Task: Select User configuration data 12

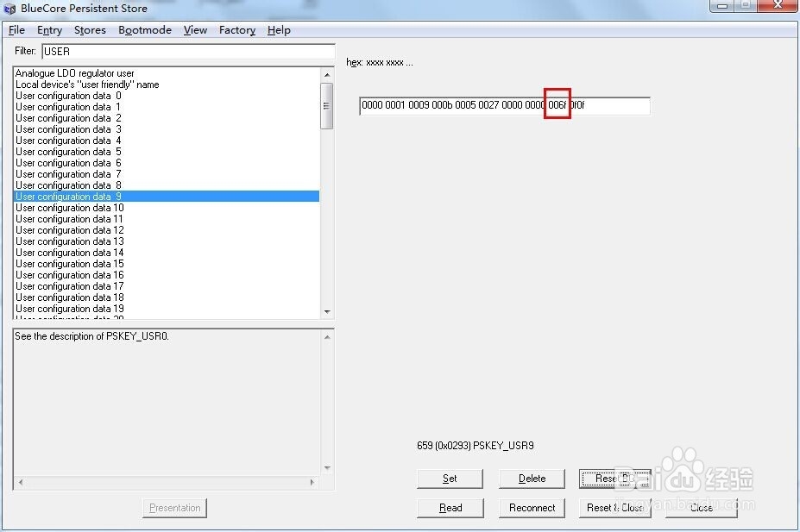Action: tap(167, 230)
